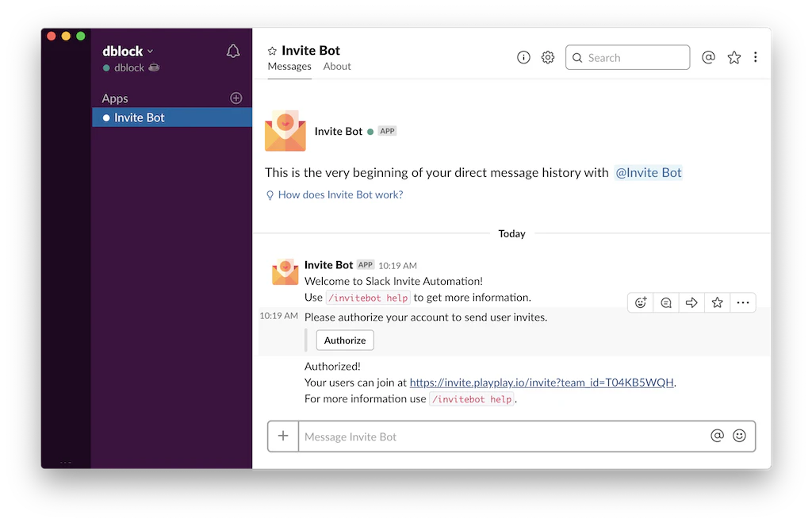Show conversation details with the info icon
812x523 pixels.
pyautogui.click(x=523, y=57)
